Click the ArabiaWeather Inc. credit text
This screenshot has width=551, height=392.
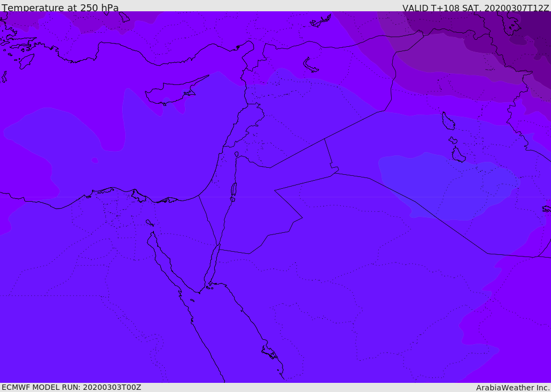[x=513, y=387]
